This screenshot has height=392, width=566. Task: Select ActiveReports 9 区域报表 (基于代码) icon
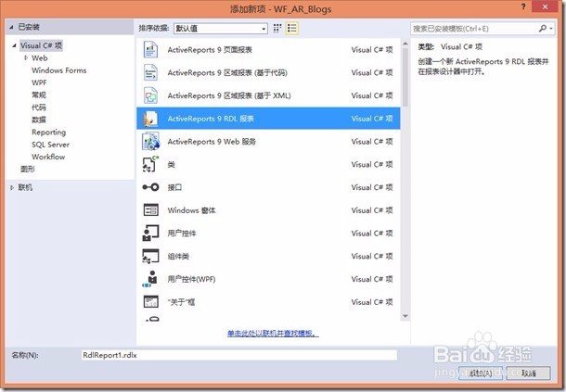pos(150,72)
